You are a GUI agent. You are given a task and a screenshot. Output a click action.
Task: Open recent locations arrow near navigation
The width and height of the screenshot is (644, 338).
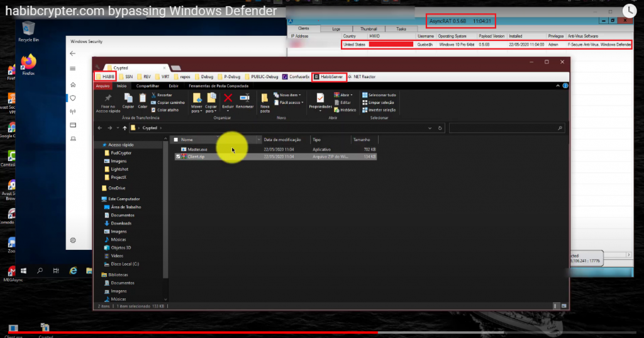(118, 128)
